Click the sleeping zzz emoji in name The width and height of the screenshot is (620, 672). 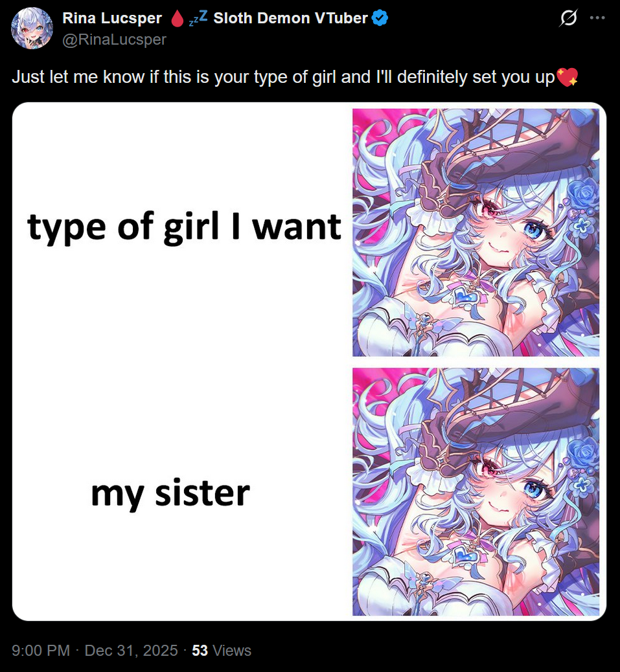[x=198, y=18]
